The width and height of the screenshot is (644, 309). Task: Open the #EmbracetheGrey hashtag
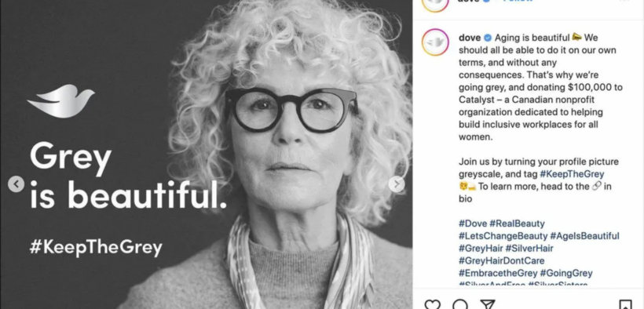[498, 273]
